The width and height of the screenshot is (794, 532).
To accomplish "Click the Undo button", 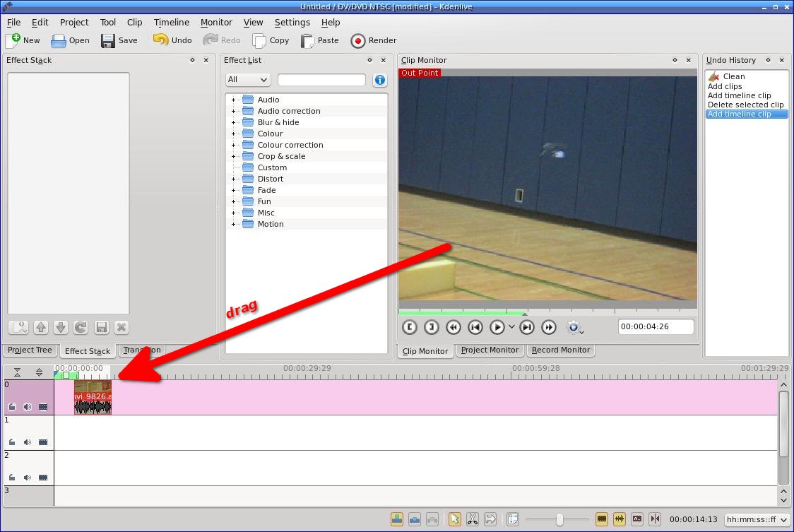I will click(172, 40).
